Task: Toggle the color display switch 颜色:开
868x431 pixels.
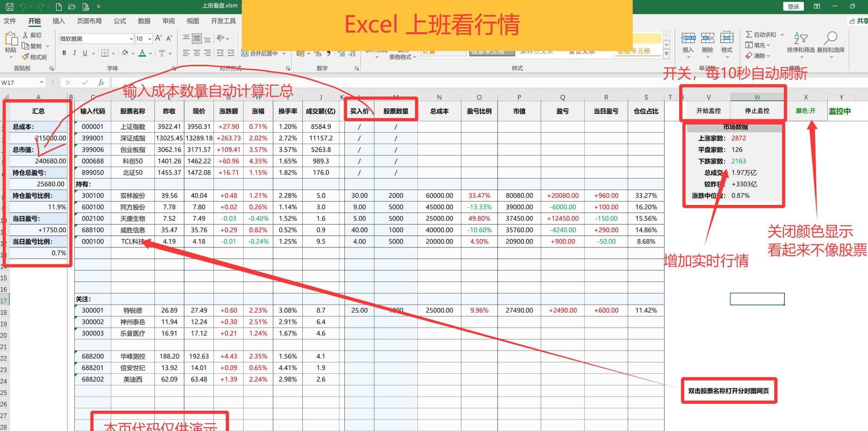Action: [806, 111]
